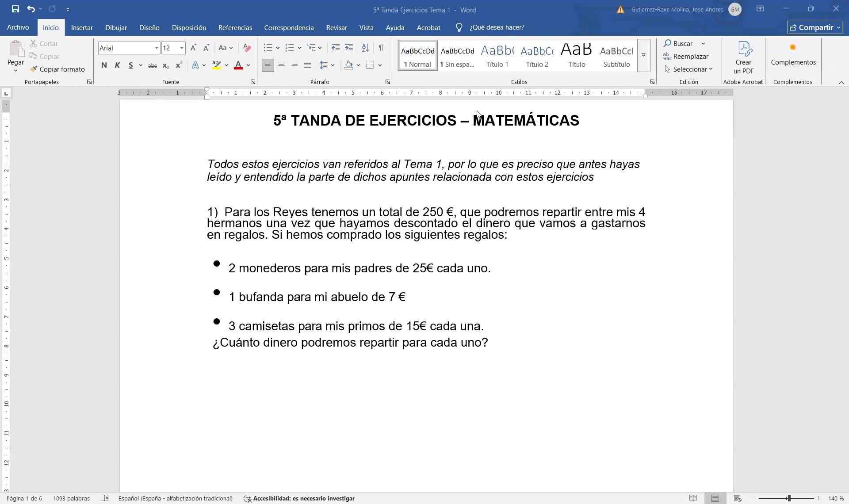Viewport: 849px width, 504px height.
Task: Clear all formatting with eraser icon
Action: pyautogui.click(x=247, y=48)
